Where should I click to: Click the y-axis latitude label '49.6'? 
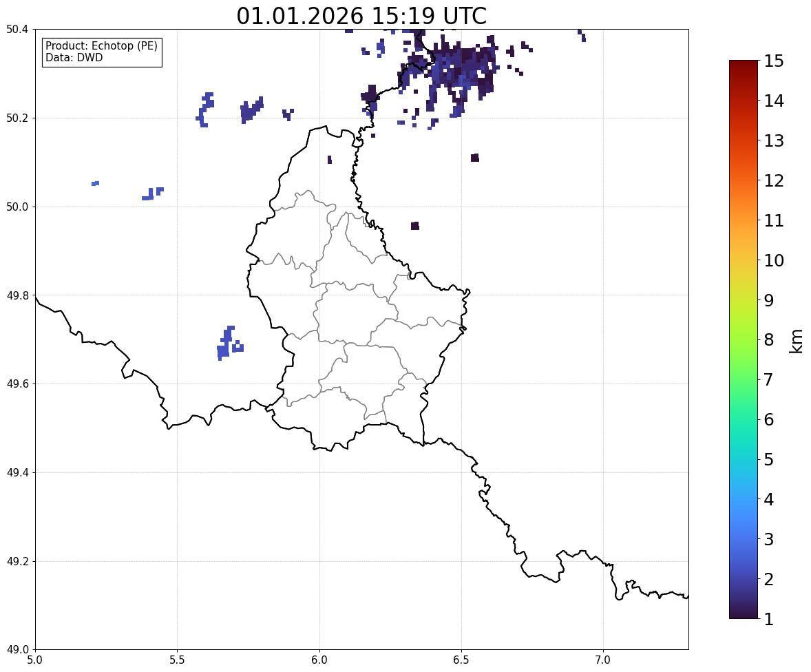pyautogui.click(x=17, y=384)
